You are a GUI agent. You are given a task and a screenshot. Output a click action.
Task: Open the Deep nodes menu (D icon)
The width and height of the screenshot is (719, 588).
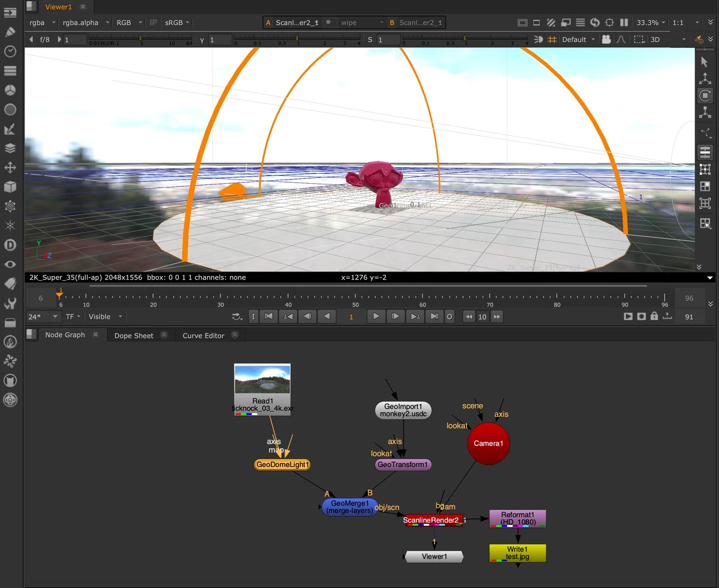point(10,245)
